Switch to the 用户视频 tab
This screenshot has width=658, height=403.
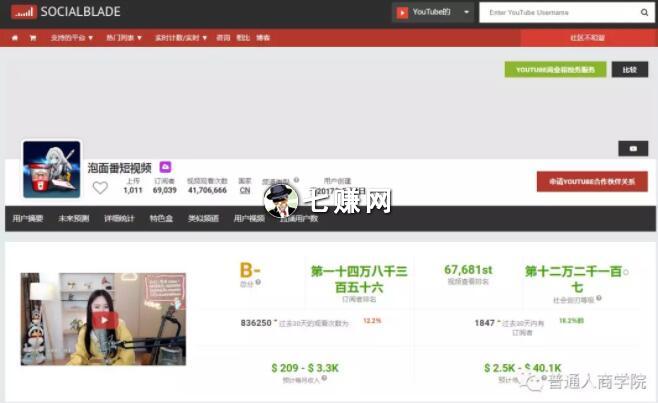click(249, 219)
